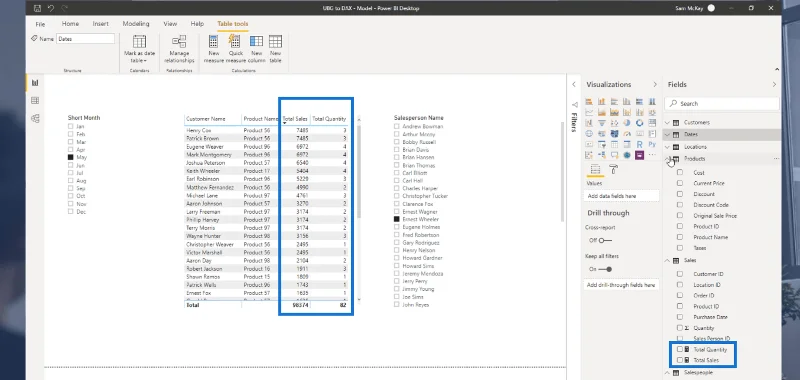
Task: Select the Stacked bar chart visual
Action: click(589, 102)
